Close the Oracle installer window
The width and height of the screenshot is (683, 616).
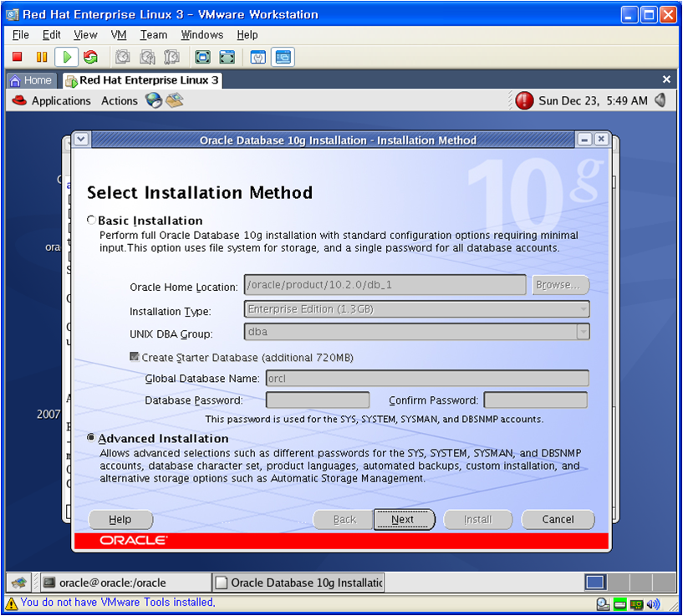pyautogui.click(x=601, y=140)
